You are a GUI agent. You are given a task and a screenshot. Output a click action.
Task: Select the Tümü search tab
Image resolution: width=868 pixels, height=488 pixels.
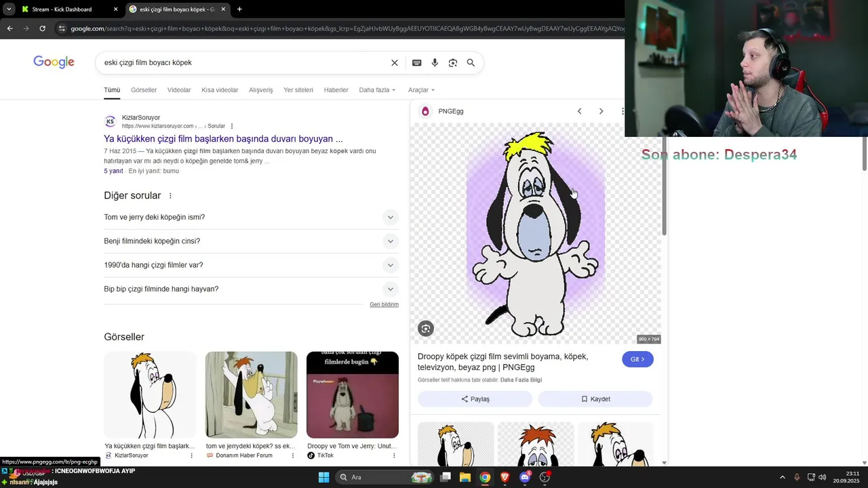[x=112, y=89]
